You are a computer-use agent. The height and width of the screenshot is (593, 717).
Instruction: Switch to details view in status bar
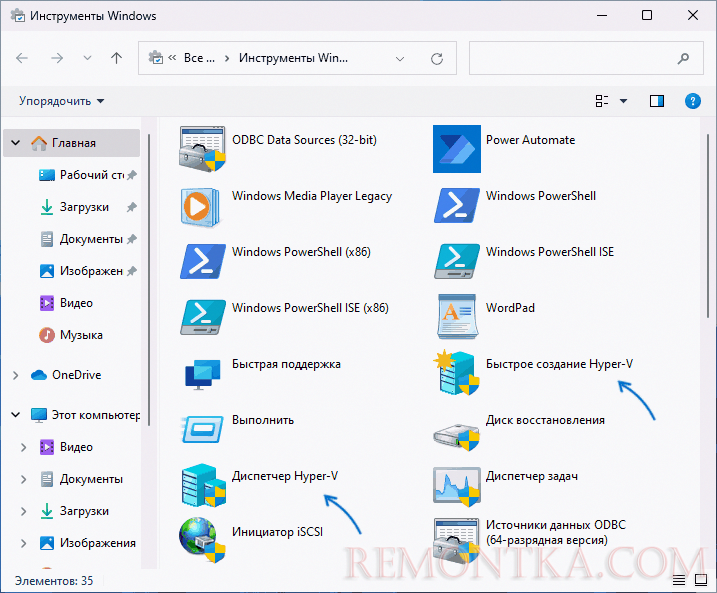pos(679,580)
